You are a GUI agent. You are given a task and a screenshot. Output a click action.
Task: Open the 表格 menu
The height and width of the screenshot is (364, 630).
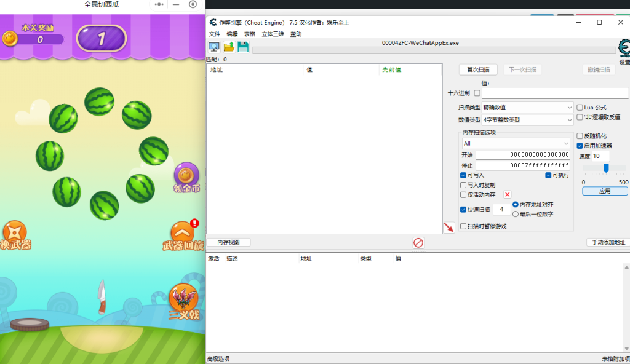(x=250, y=34)
